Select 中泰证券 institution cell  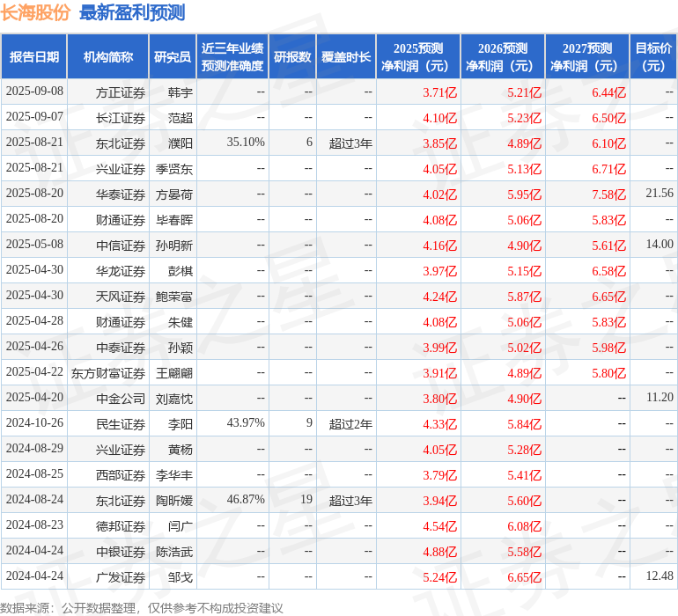121,348
